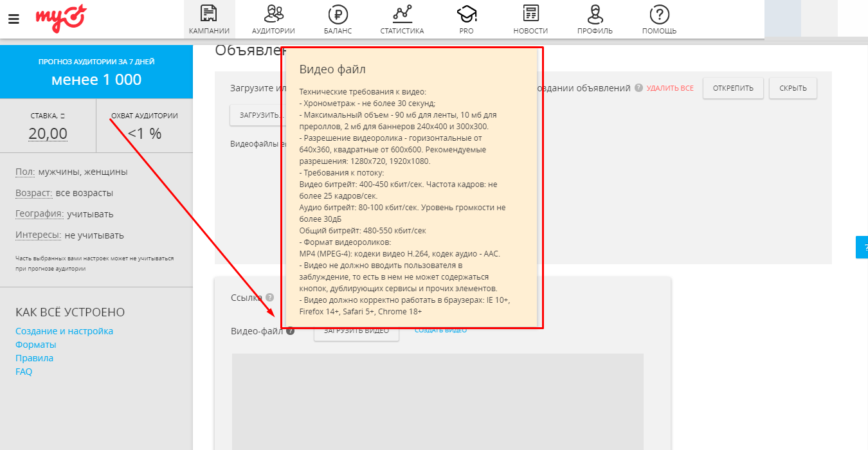Edit the ставка value 20,00
This screenshot has height=450, width=868.
(x=48, y=134)
